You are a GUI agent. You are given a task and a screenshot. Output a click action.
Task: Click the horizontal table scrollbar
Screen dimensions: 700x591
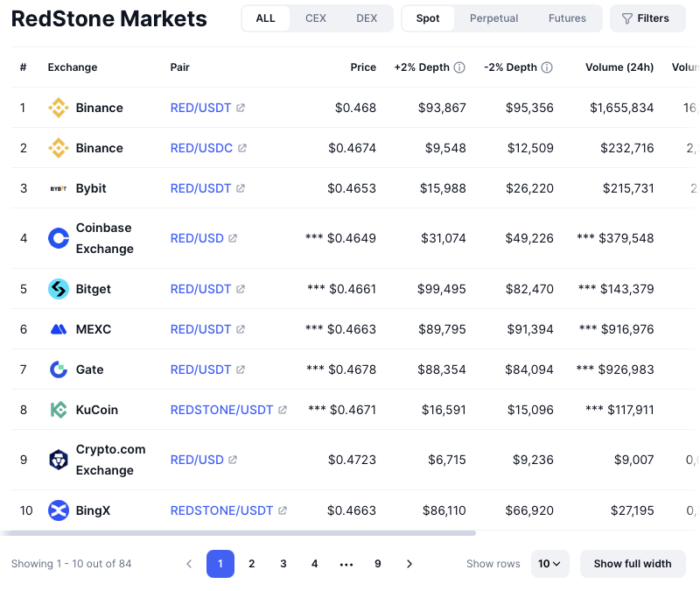(238, 533)
